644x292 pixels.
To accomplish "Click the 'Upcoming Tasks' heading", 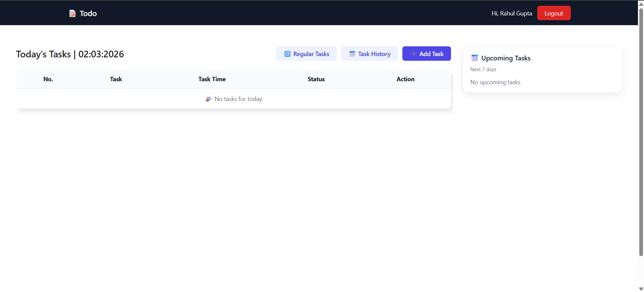I will 506,58.
